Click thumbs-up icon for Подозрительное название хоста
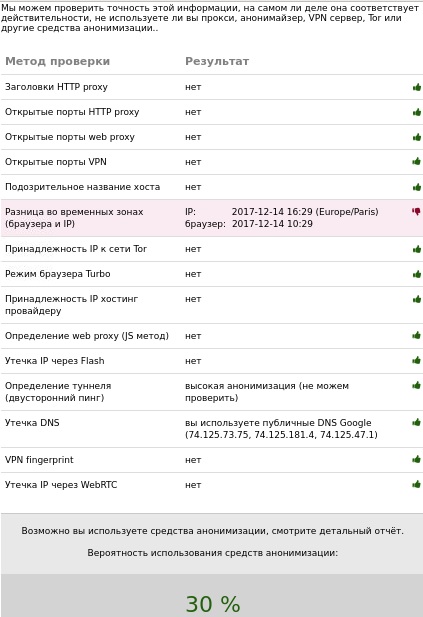The image size is (423, 617). [417, 187]
